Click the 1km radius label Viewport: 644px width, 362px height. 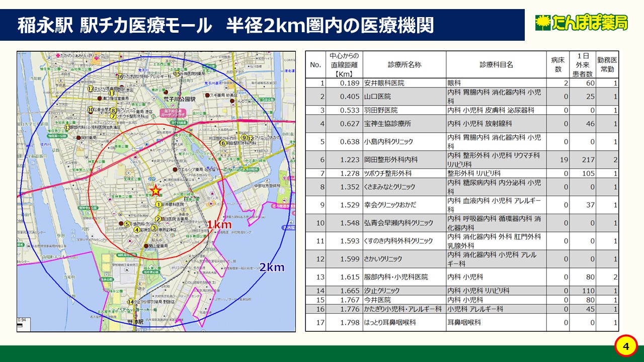(x=219, y=225)
